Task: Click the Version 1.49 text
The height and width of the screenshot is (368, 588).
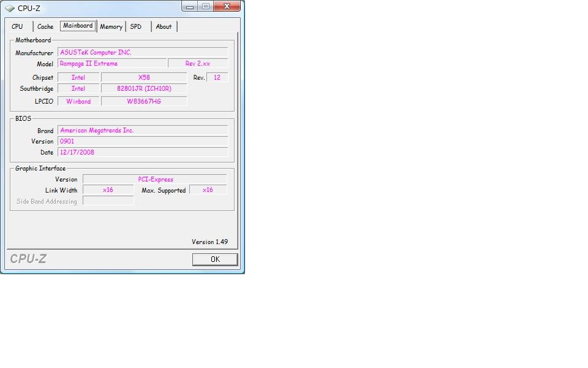Action: [209, 242]
